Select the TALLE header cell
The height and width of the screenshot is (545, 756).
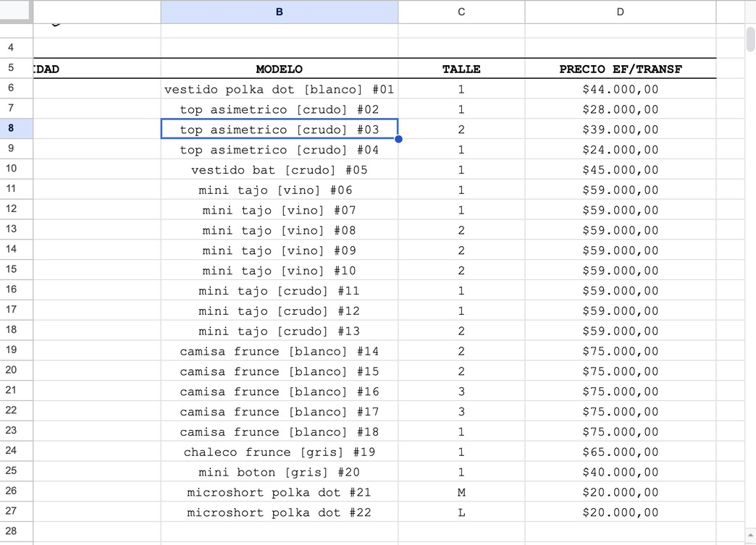(461, 69)
